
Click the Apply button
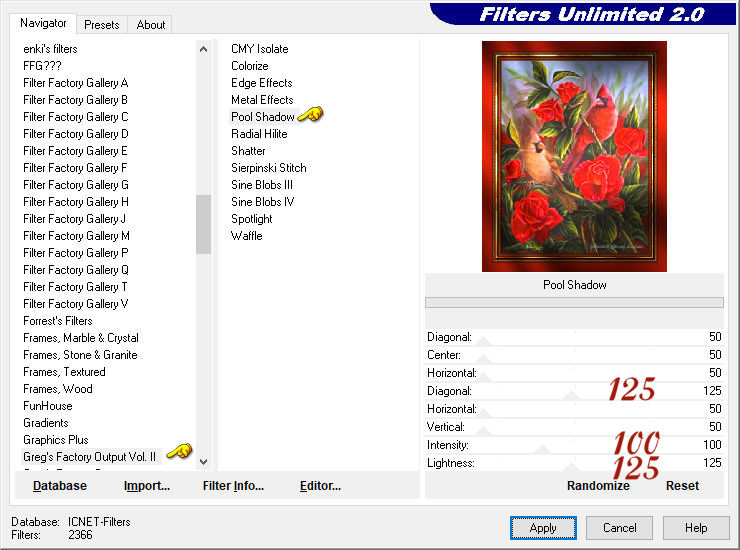543,528
